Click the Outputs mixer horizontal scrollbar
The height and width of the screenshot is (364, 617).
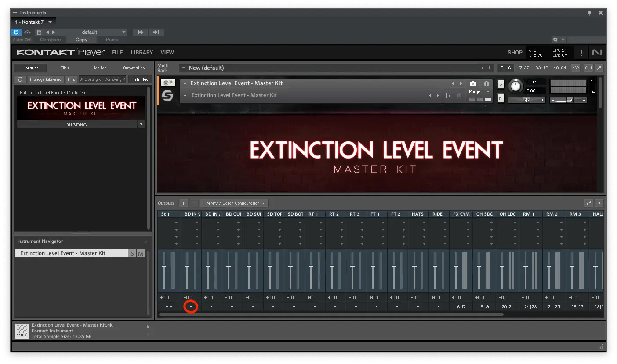coord(331,314)
